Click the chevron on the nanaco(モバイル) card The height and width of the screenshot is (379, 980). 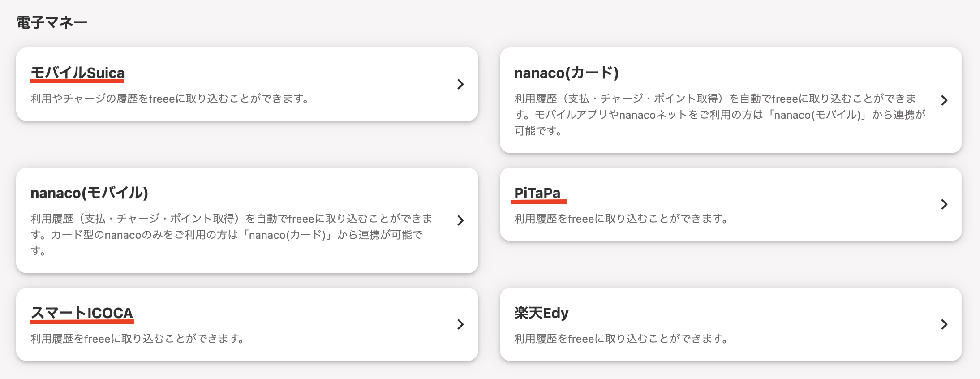[x=460, y=220]
